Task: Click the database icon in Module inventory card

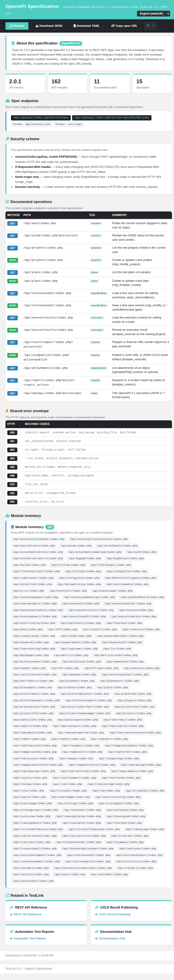Action: click(x=13, y=527)
